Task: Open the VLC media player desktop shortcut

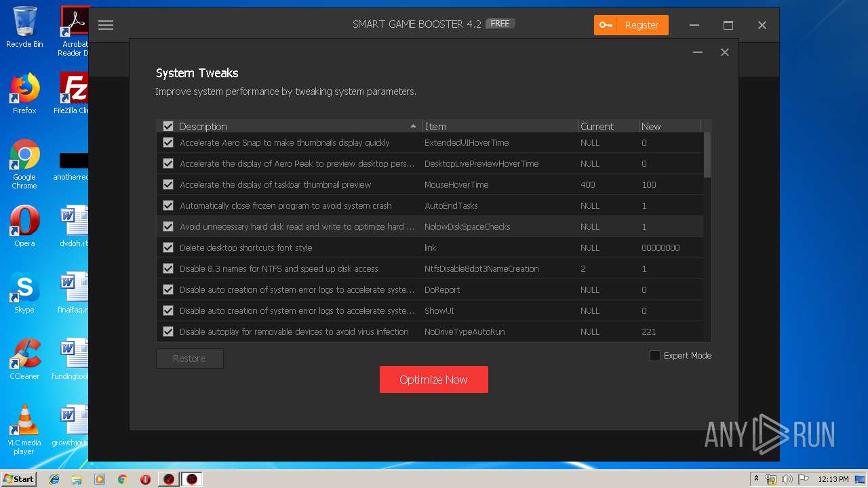Action: (x=24, y=430)
